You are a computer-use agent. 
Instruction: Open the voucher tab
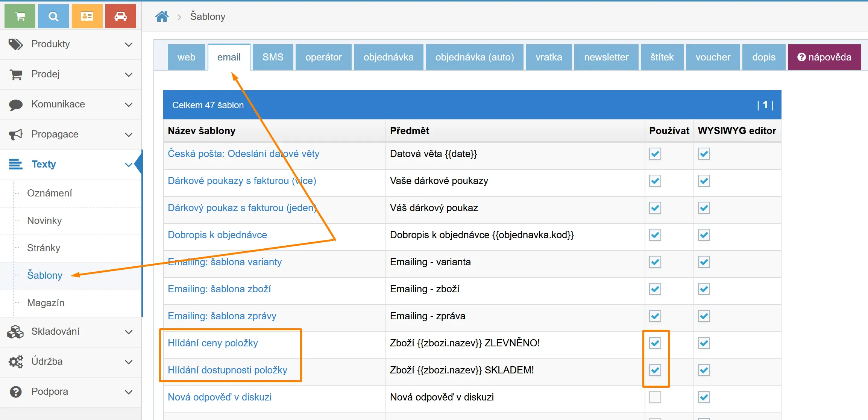[713, 57]
